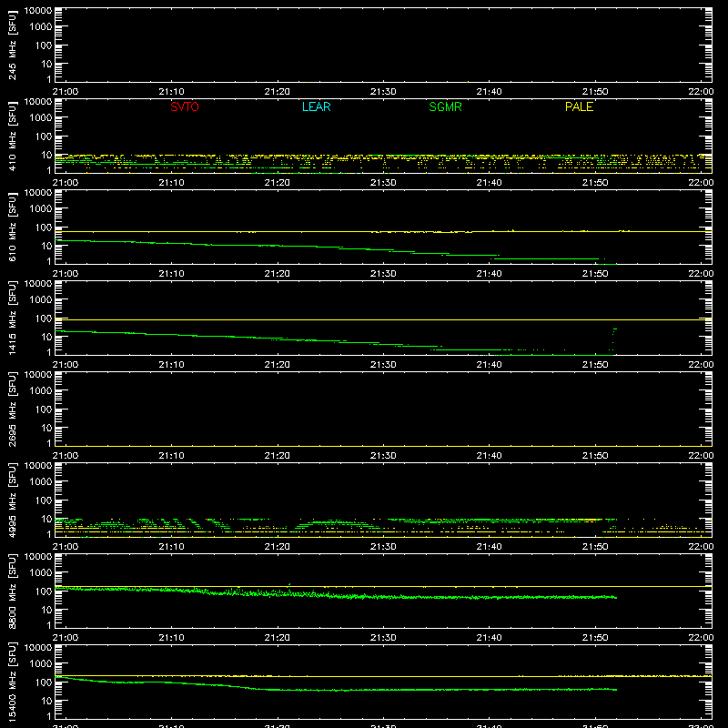Click the green SGMR trace in 15400 MHz panel

336,690
